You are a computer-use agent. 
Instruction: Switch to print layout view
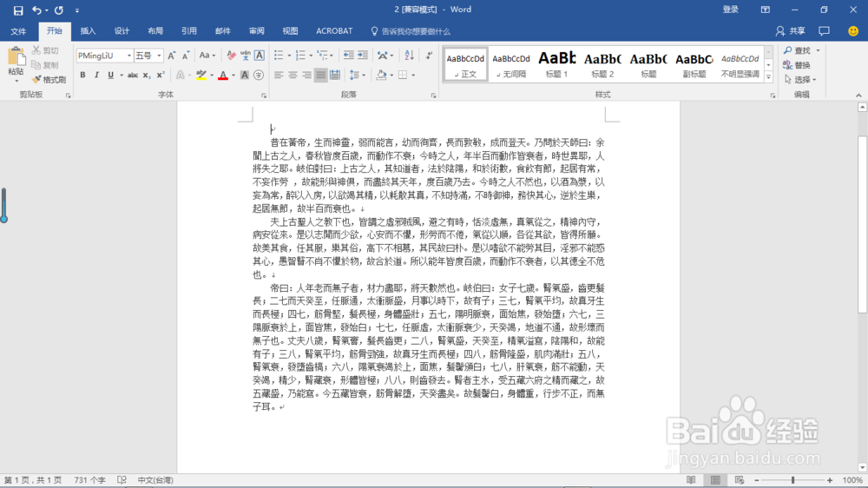[715, 480]
